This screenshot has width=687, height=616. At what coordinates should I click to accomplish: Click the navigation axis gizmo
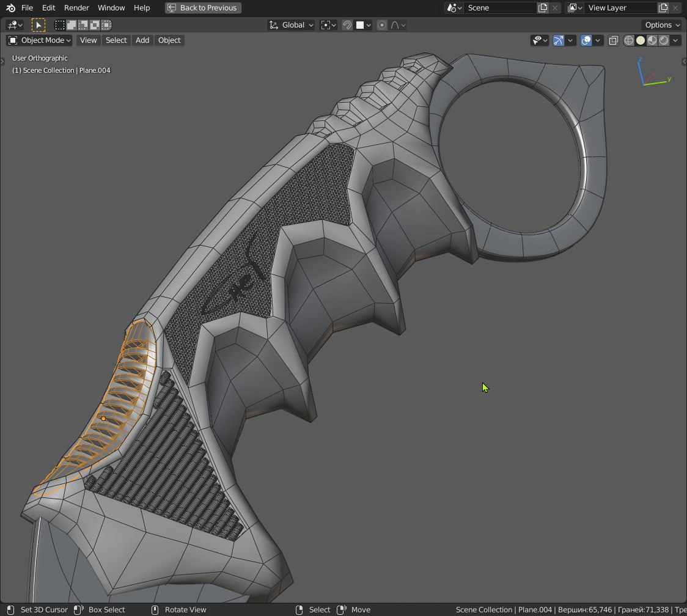click(x=653, y=72)
